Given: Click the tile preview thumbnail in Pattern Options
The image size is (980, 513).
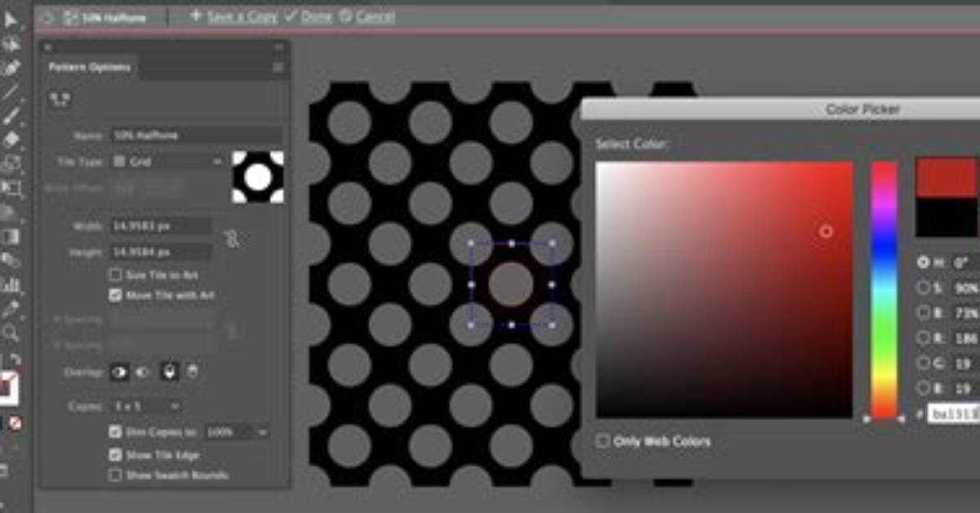Looking at the screenshot, I should click(x=258, y=177).
